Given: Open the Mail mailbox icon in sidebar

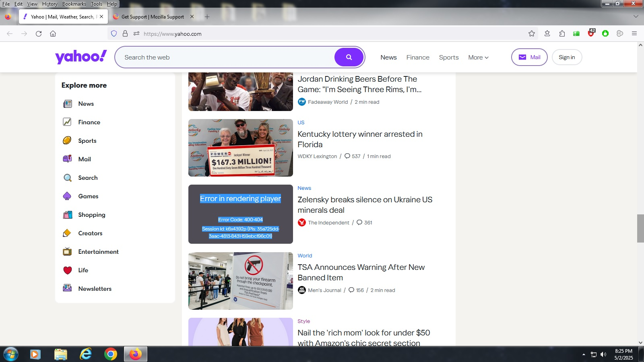Looking at the screenshot, I should point(67,159).
